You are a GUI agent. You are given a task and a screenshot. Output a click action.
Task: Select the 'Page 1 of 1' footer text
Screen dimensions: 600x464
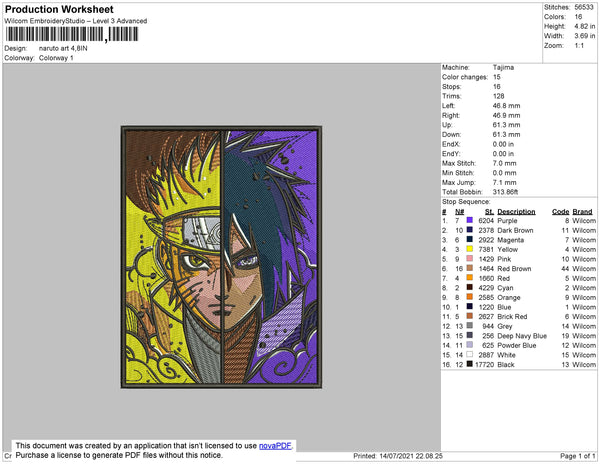click(x=578, y=456)
